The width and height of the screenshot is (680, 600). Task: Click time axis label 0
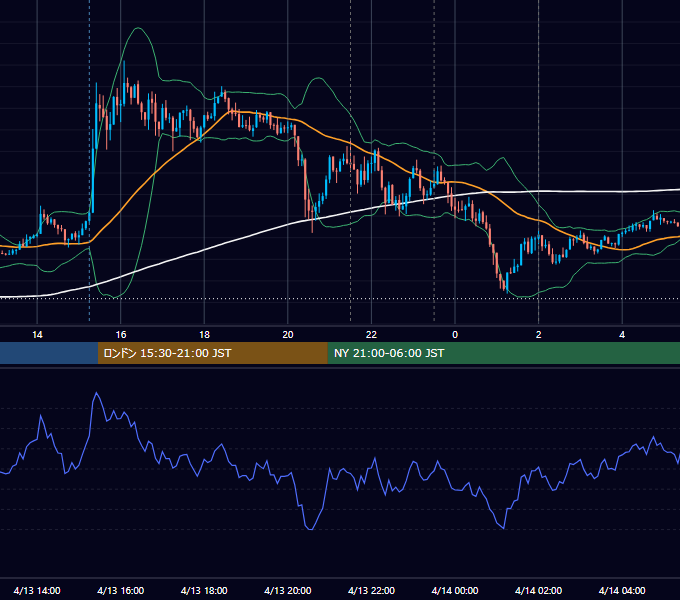coord(455,335)
